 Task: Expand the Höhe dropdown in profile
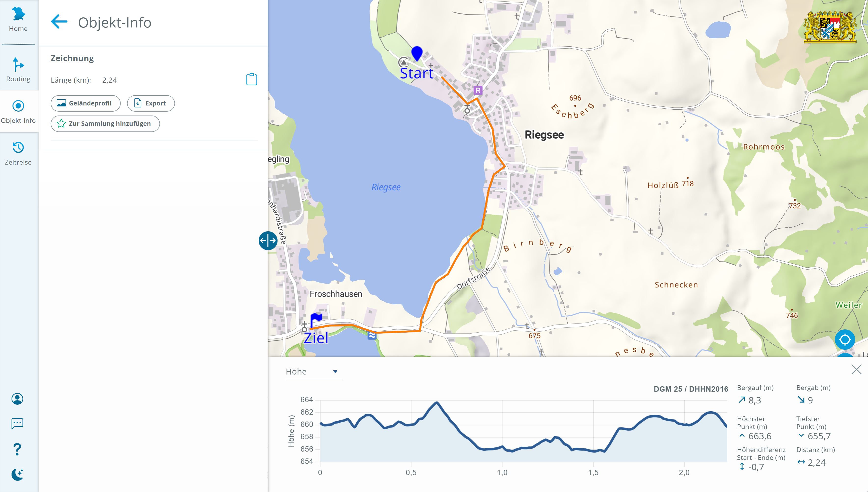pyautogui.click(x=313, y=372)
